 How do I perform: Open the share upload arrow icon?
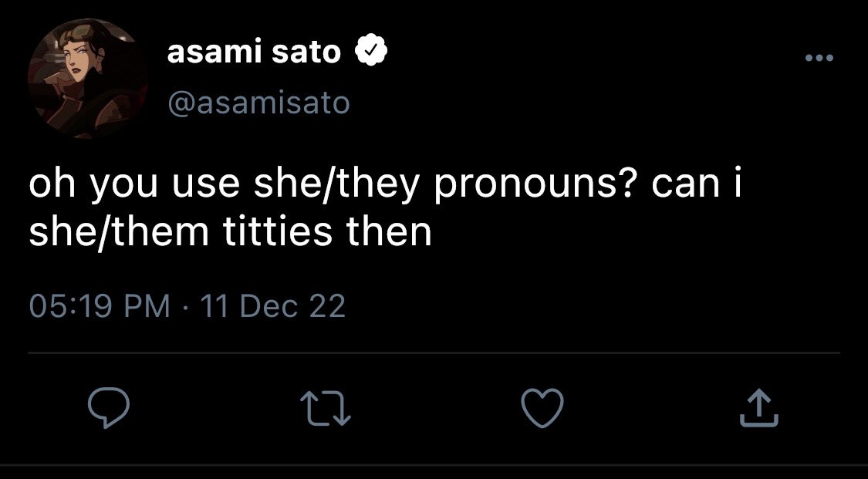759,408
